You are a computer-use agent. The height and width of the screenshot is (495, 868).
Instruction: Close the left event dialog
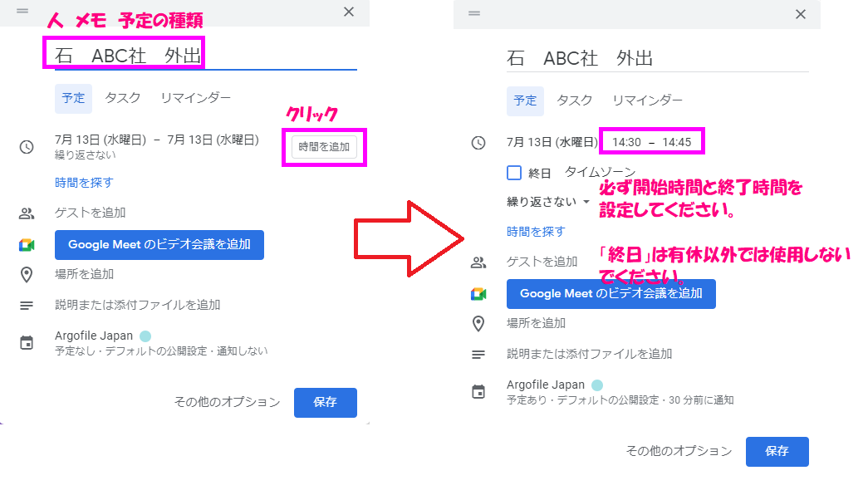pyautogui.click(x=349, y=12)
